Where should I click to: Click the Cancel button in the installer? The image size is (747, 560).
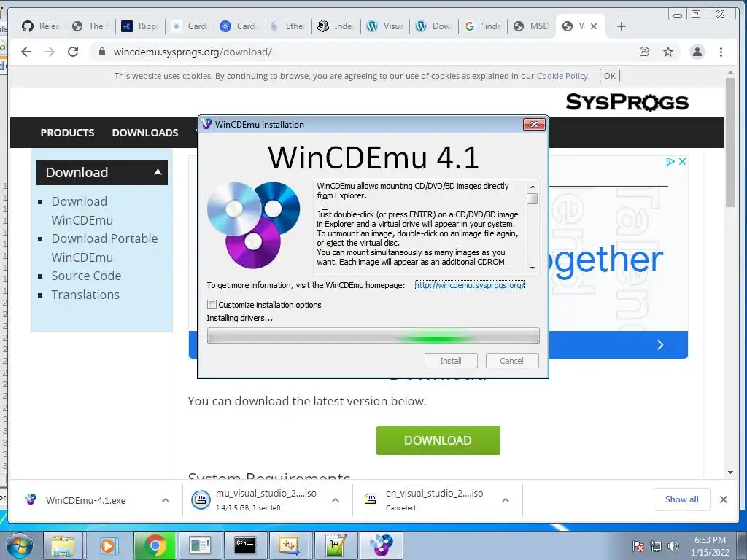click(x=511, y=360)
